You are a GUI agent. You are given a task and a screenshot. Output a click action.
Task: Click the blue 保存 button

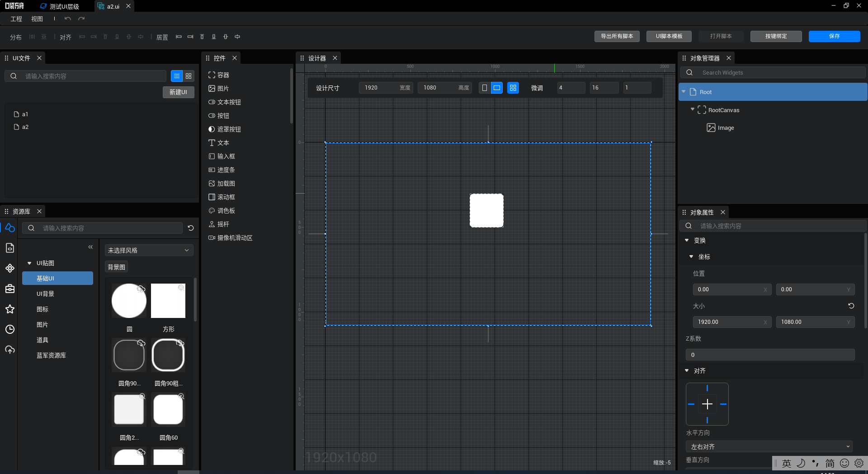click(x=834, y=36)
